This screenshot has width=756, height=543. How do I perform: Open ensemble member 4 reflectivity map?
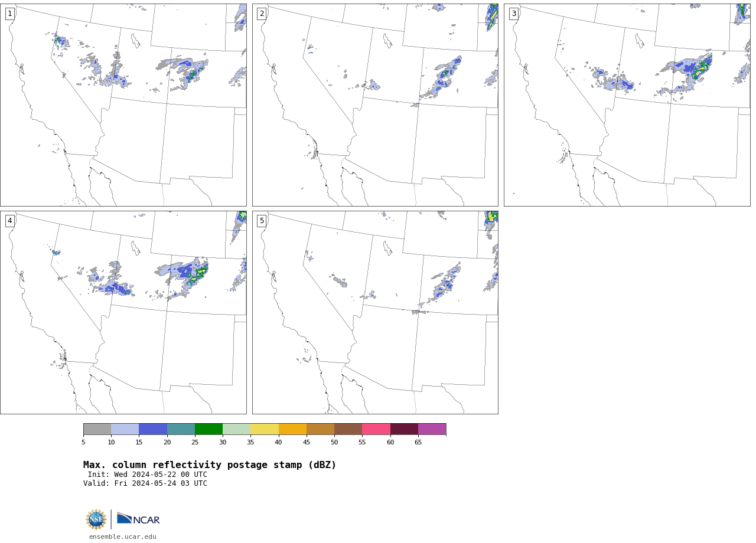coord(123,313)
